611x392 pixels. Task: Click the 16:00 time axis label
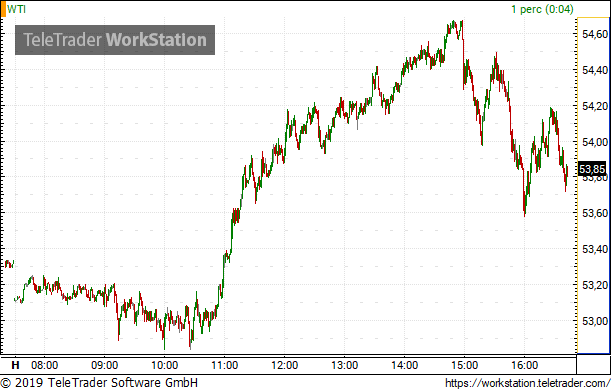point(524,366)
